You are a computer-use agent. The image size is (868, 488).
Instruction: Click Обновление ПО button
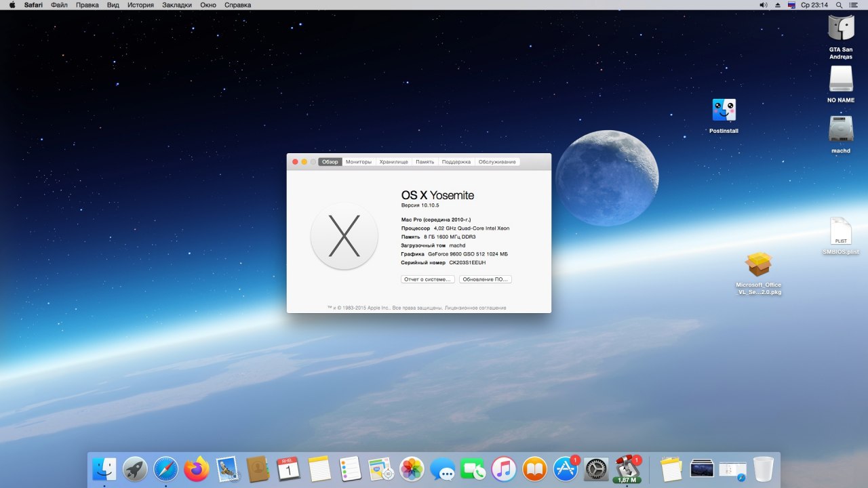[x=486, y=279]
